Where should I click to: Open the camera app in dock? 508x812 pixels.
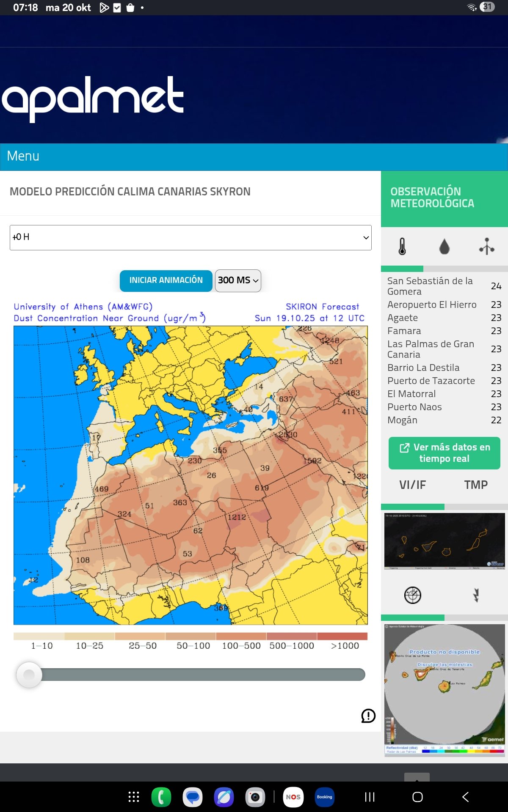tap(255, 797)
